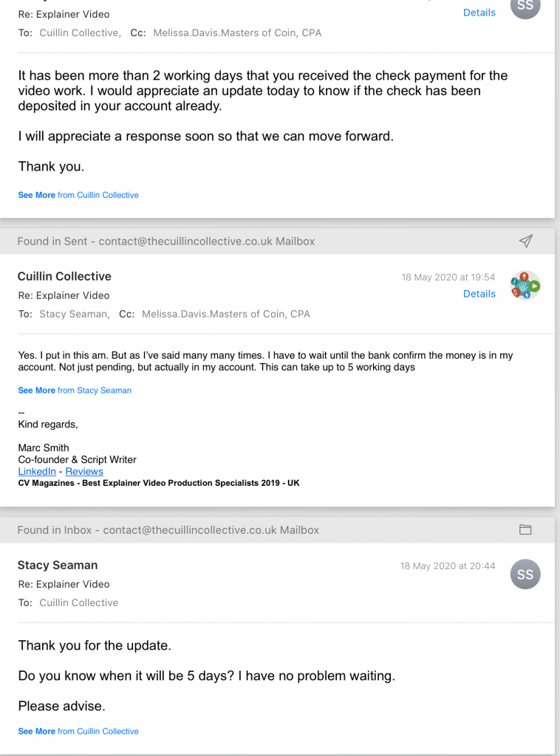Screen dimensions: 560x756
Task: Click Cuillin Collective colorful avatar
Action: coord(525,285)
